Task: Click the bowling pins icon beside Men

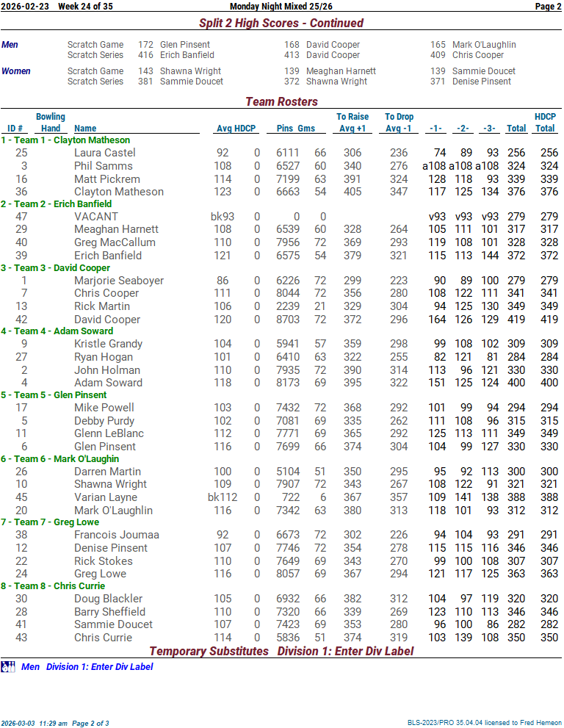Action: pos(8,667)
